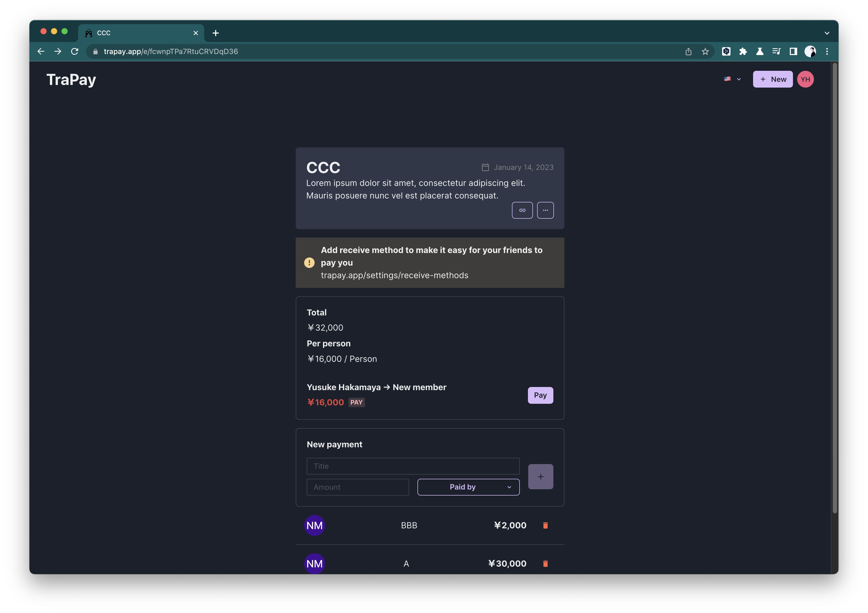
Task: Select the CCC browser tab
Action: pos(141,33)
